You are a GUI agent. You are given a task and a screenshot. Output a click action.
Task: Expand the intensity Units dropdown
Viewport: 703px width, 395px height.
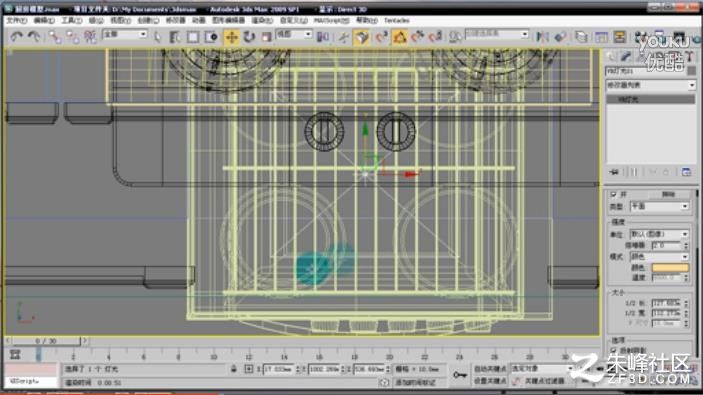pos(659,234)
